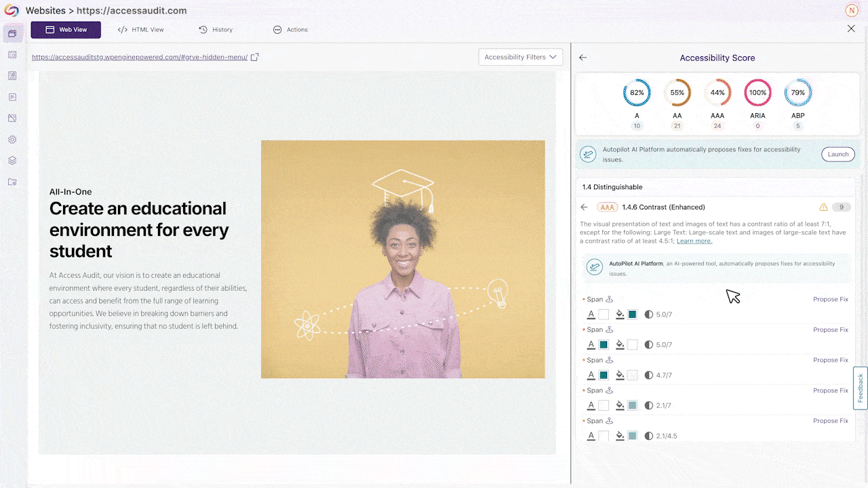Open the Learn more link

694,241
